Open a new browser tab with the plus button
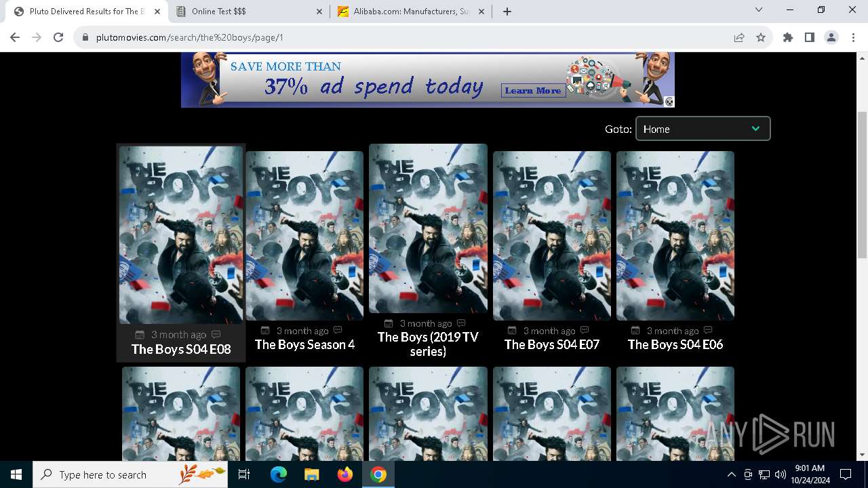Screen dimensions: 868x488 [507, 11]
